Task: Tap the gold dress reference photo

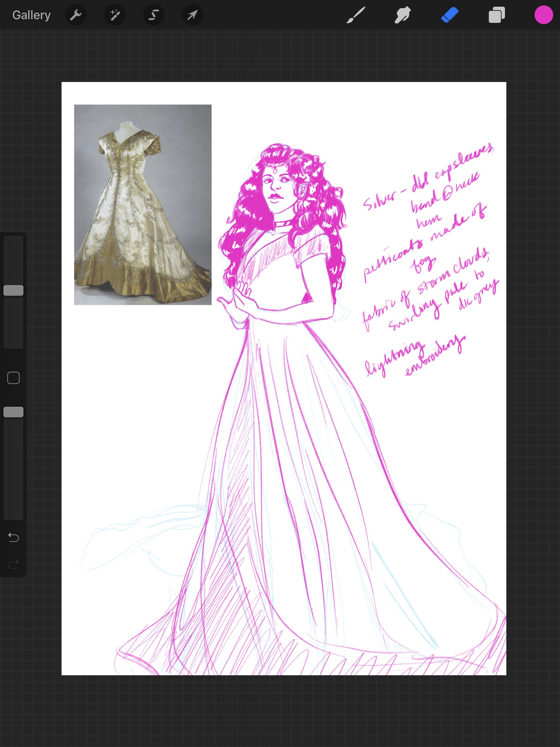Action: [x=143, y=205]
